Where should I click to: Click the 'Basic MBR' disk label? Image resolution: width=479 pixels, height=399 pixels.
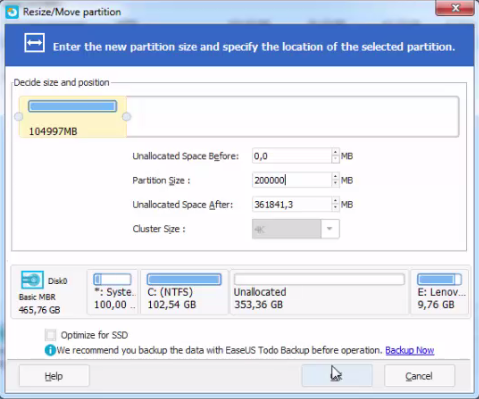[x=37, y=297]
